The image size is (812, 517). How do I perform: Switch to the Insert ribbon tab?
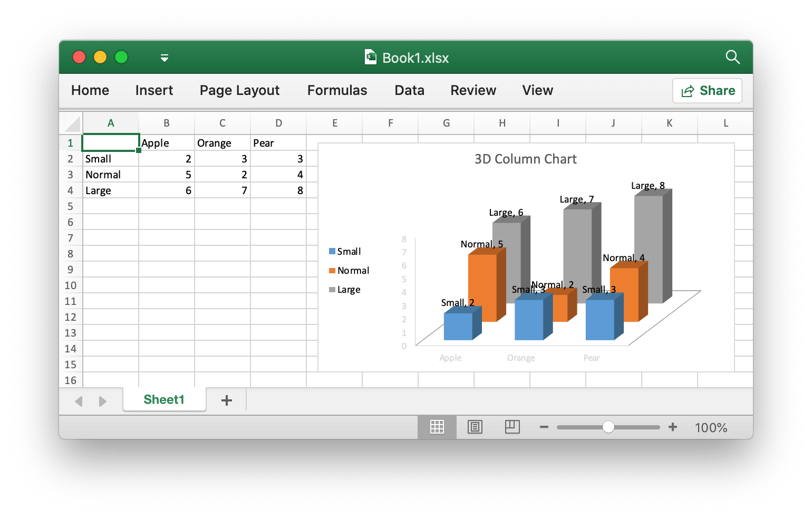click(x=154, y=90)
